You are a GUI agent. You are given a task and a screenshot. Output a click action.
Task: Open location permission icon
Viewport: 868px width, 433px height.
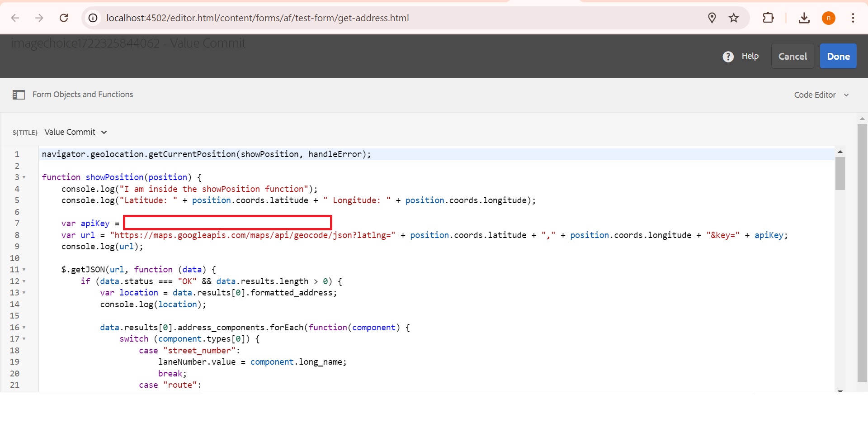click(712, 18)
